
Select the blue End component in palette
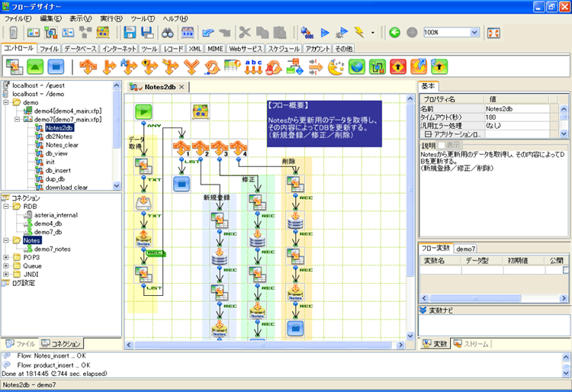[x=55, y=67]
